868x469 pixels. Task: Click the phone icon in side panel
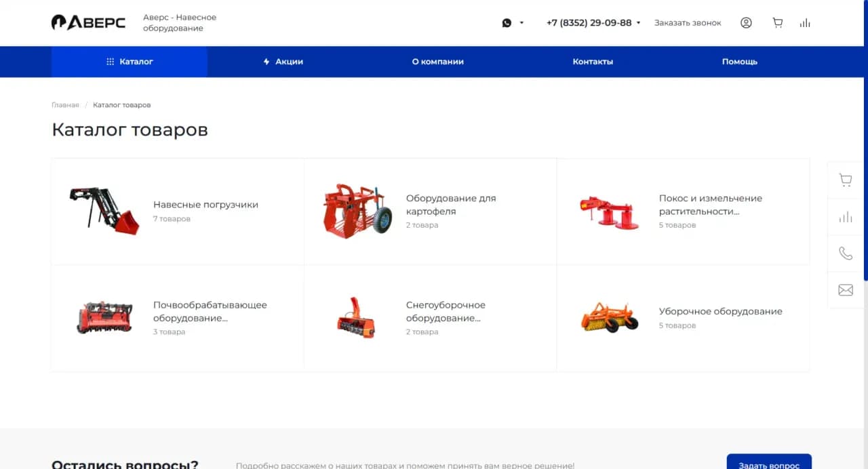845,253
